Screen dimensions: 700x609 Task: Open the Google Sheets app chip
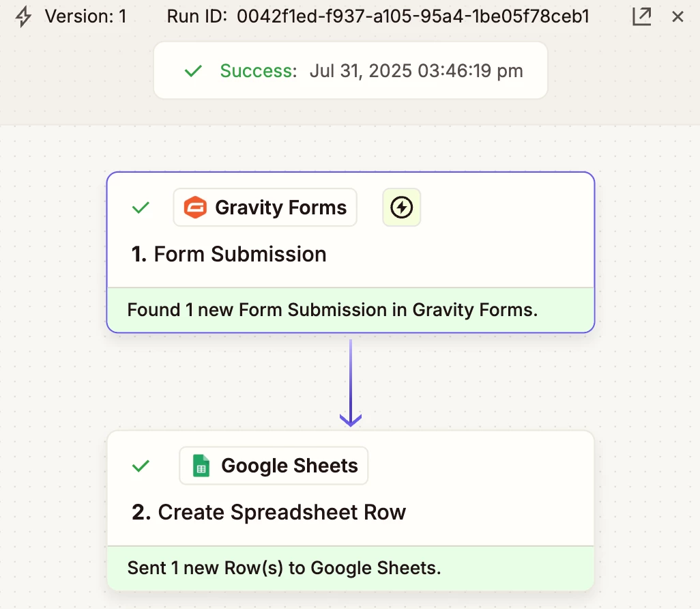pyautogui.click(x=274, y=466)
